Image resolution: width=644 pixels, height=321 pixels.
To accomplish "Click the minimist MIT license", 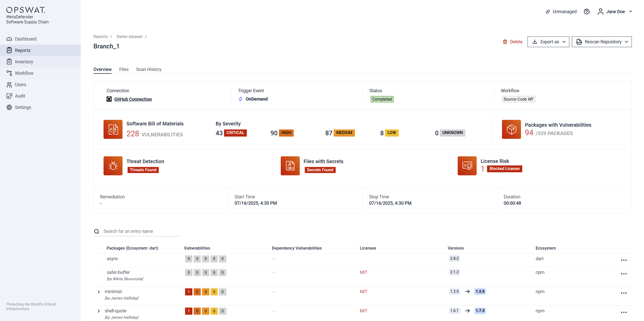I will pos(364,292).
